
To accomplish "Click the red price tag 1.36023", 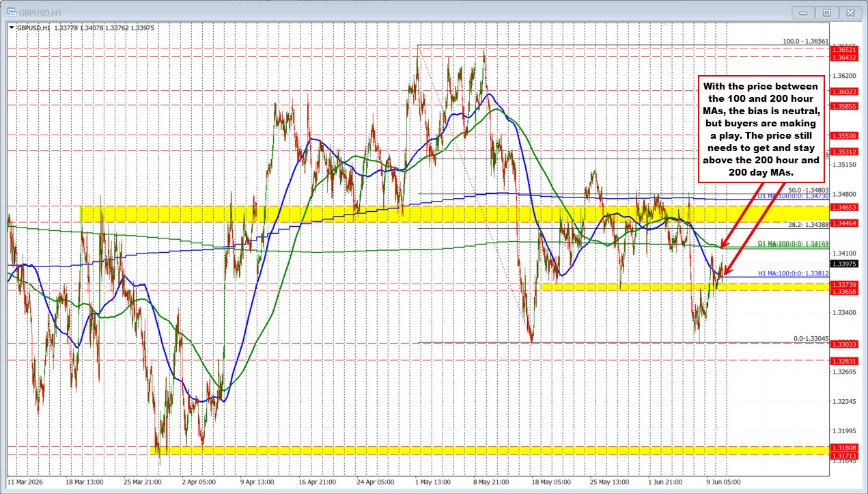I will click(843, 92).
